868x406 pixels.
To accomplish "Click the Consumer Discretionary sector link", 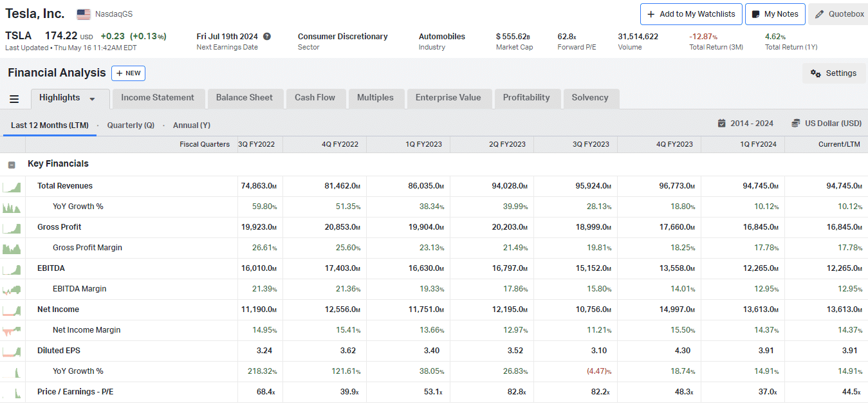I will pos(343,37).
